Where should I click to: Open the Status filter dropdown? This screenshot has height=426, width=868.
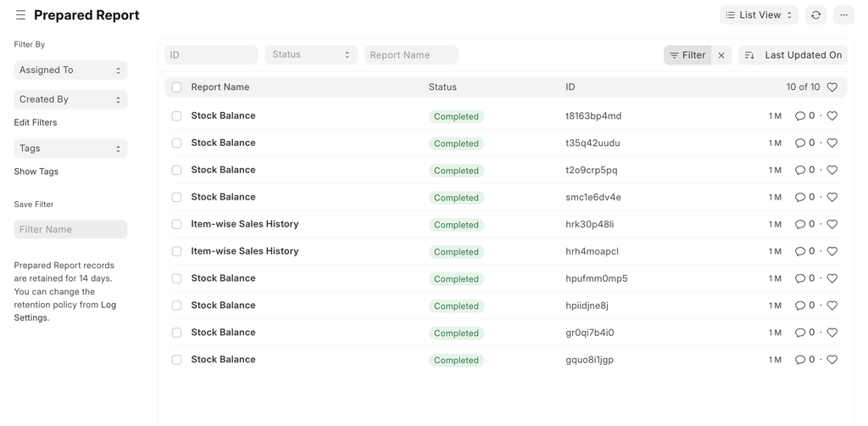[x=311, y=55]
